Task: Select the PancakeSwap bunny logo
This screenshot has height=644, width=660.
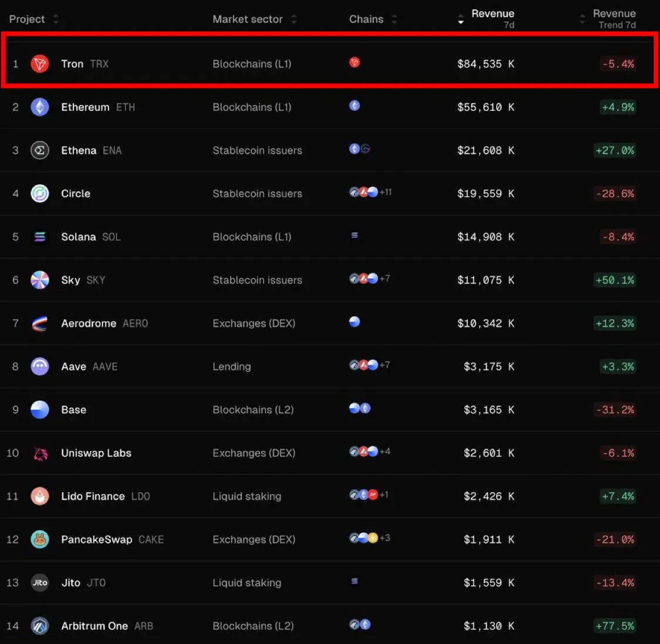Action: (x=40, y=540)
